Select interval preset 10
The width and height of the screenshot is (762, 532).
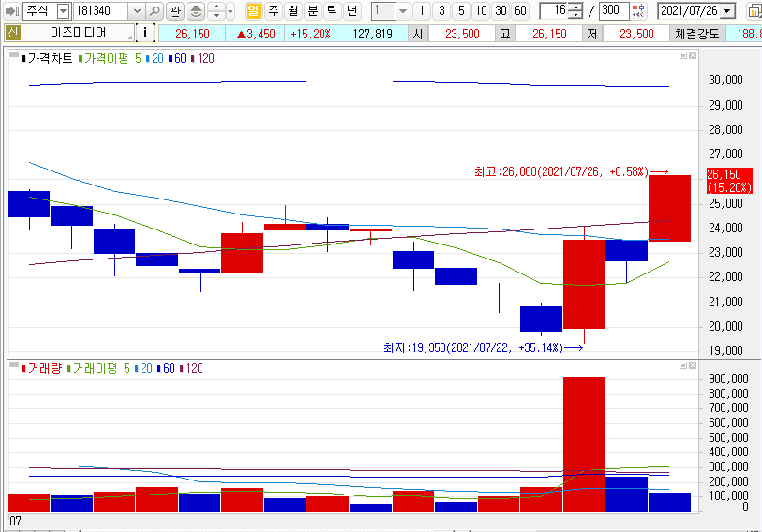(x=481, y=10)
